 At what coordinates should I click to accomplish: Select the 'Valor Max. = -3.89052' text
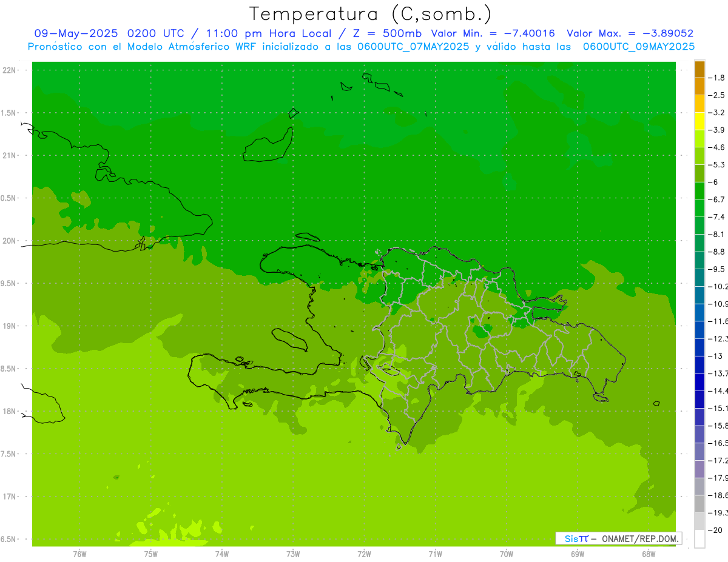(630, 33)
